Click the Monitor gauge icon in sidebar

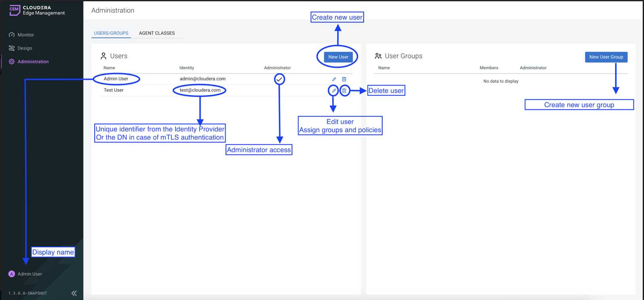coord(11,35)
